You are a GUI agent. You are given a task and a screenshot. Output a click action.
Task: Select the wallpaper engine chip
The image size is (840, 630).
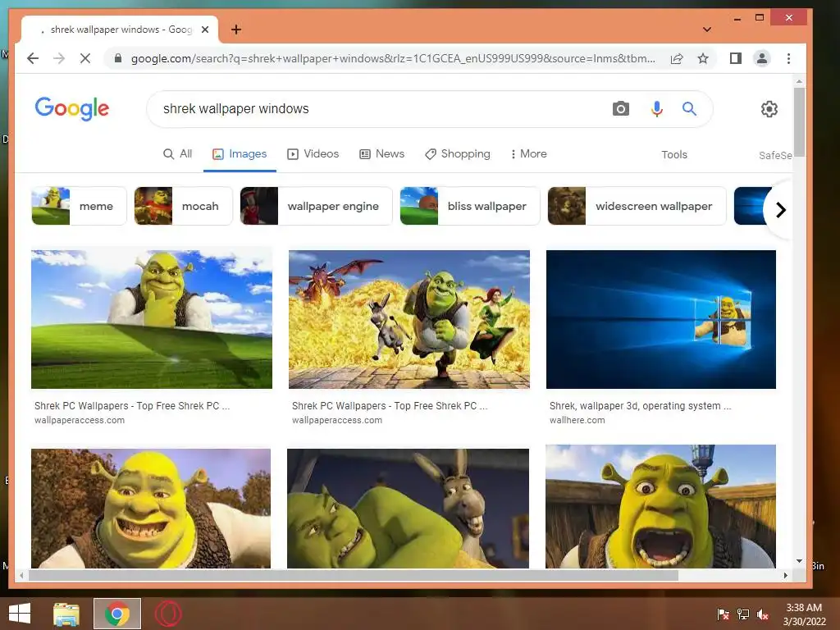click(x=316, y=206)
